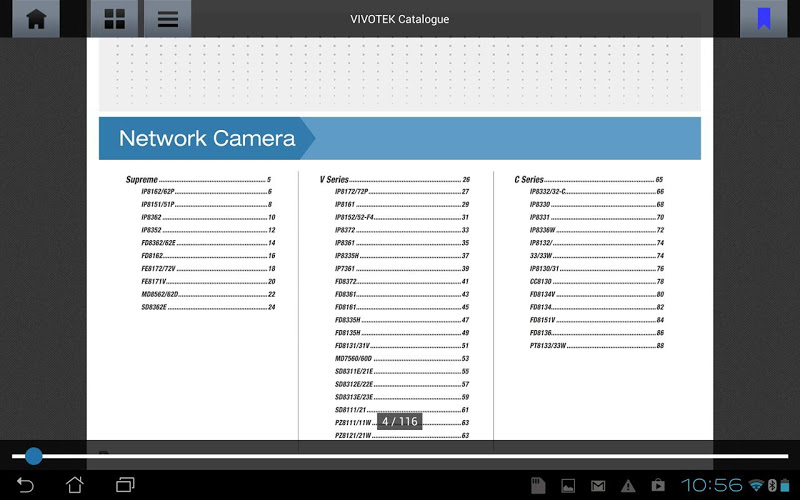Toggle the blue bookmark icon

(x=763, y=19)
